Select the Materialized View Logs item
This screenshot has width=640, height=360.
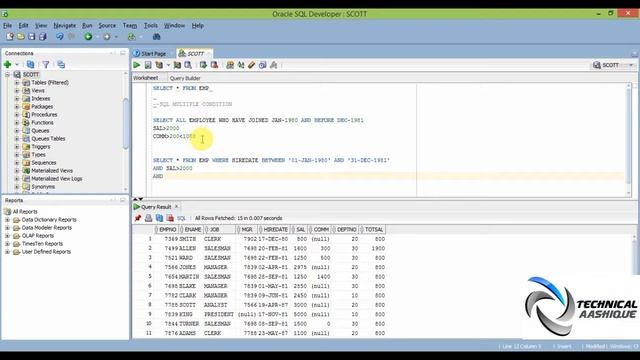pyautogui.click(x=57, y=179)
